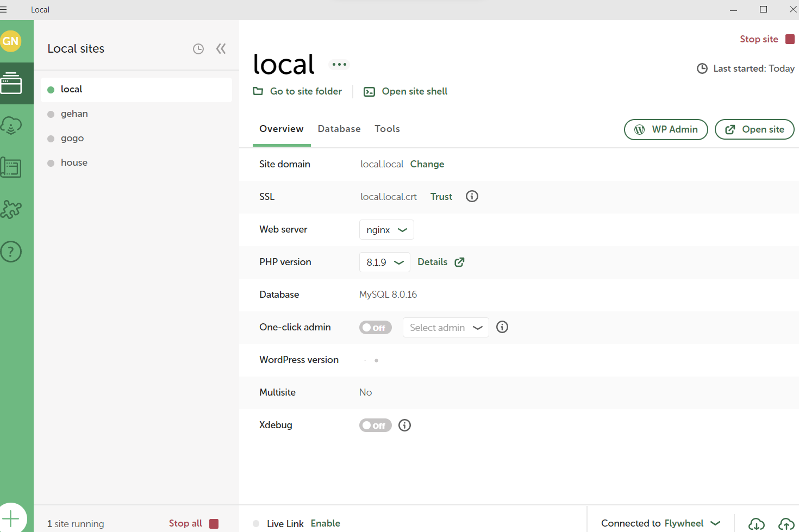Image resolution: width=799 pixels, height=532 pixels.
Task: Switch to the Tools tab
Action: 387,129
